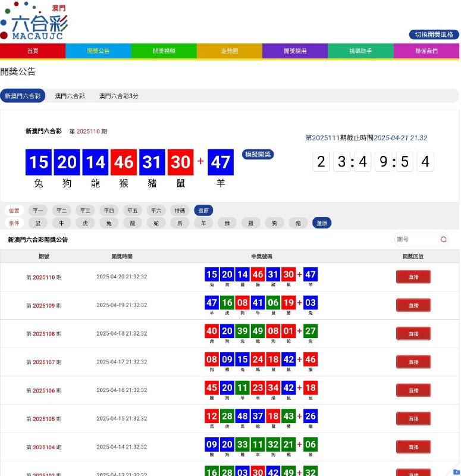Click the 期號 column header
This screenshot has width=461, height=476.
44,256
